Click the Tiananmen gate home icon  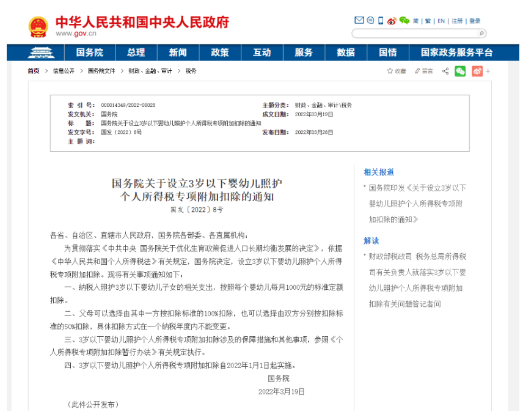click(42, 53)
